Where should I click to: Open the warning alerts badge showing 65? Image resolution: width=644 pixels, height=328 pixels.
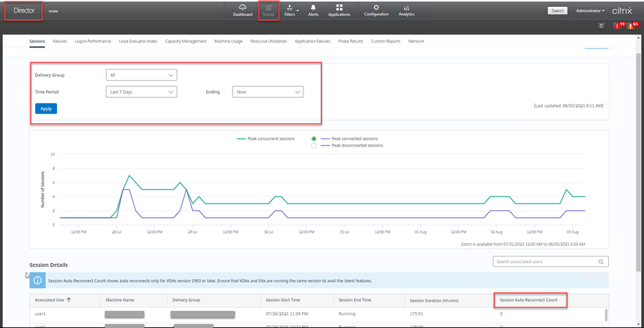632,25
